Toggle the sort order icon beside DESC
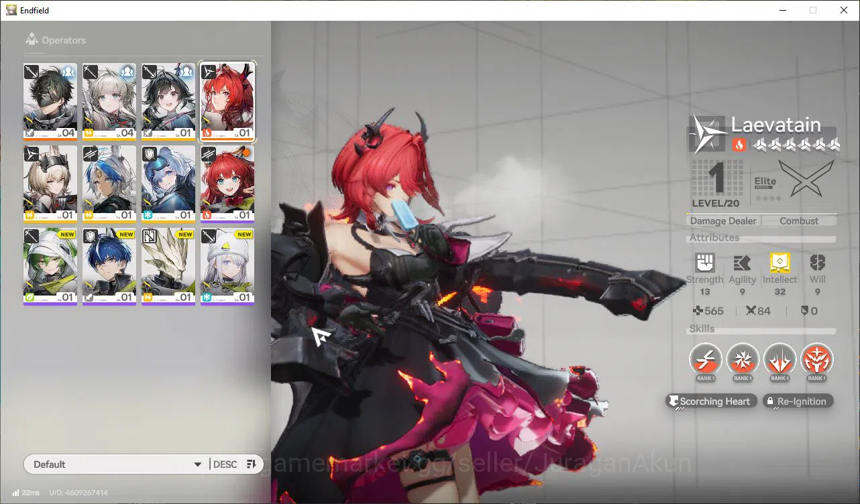This screenshot has width=860, height=504. 252,464
